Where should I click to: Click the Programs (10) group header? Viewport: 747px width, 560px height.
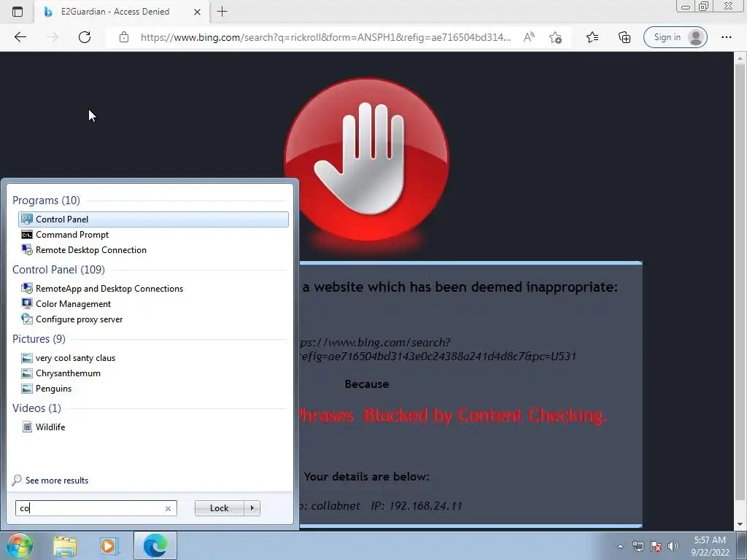pyautogui.click(x=46, y=200)
